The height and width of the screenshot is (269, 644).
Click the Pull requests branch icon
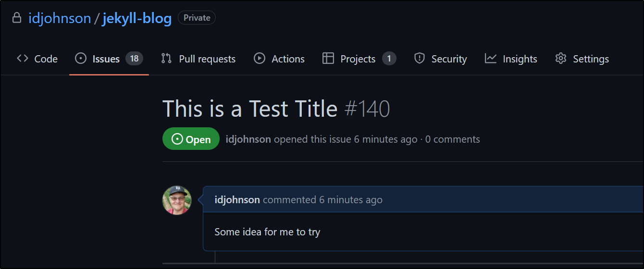point(166,59)
